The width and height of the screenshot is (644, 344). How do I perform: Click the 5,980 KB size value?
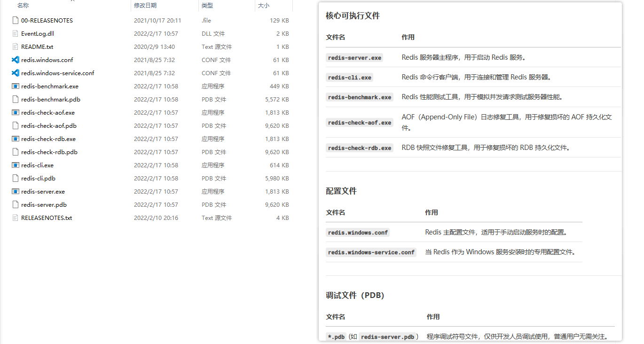(x=277, y=178)
